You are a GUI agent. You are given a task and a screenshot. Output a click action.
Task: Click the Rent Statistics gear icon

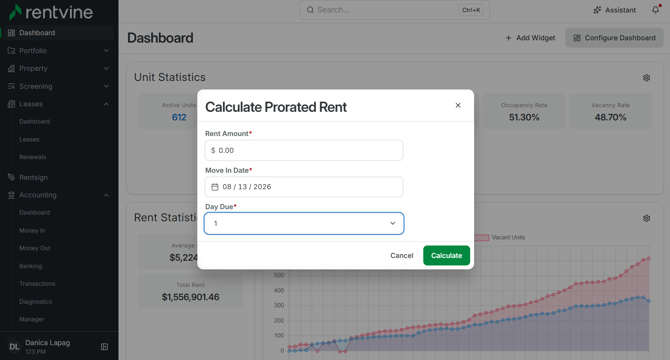[646, 218]
